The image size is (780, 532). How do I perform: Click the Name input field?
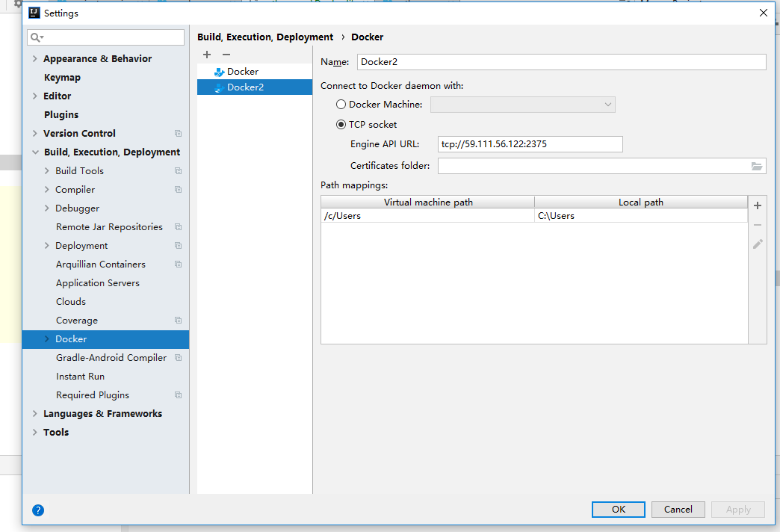pos(562,62)
